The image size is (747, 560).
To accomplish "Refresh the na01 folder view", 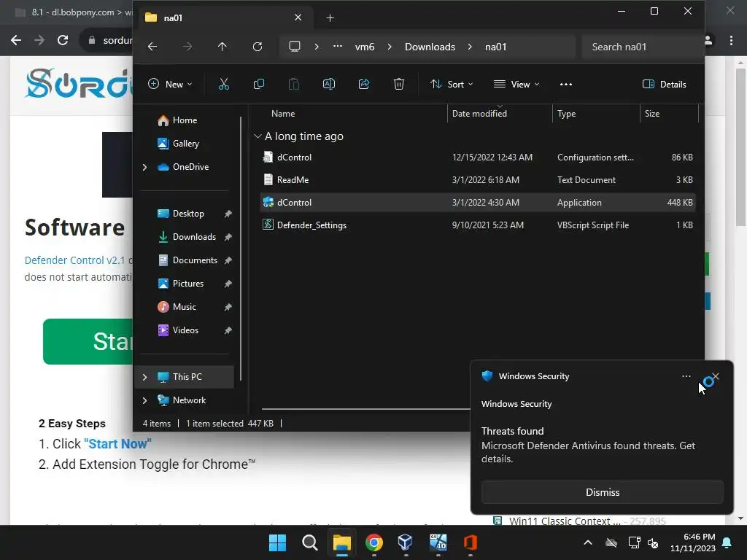I will pos(258,47).
